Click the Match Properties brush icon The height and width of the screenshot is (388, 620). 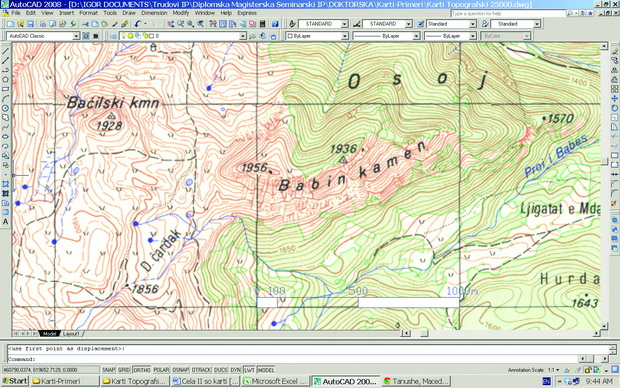(x=115, y=24)
